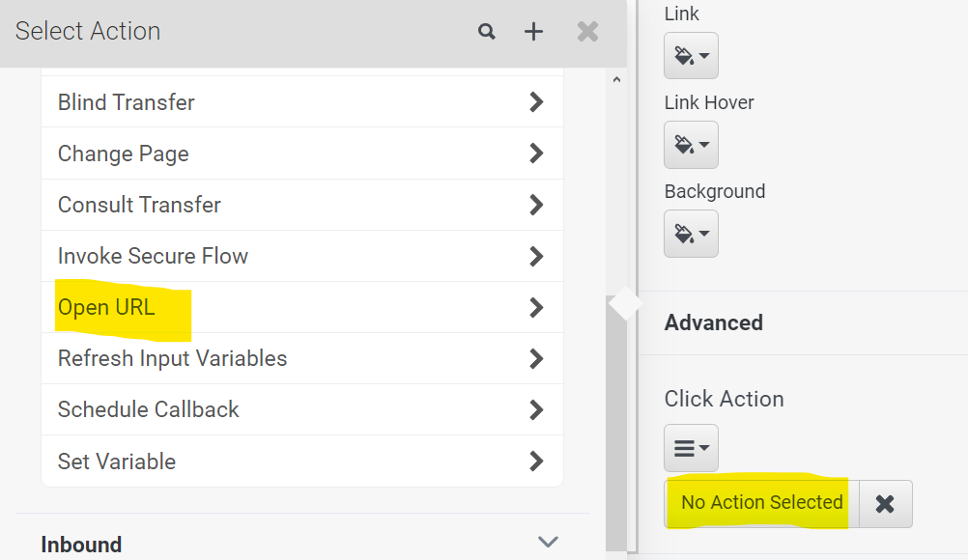Click the Set Variable chevron arrow
This screenshot has width=968, height=560.
click(x=536, y=461)
